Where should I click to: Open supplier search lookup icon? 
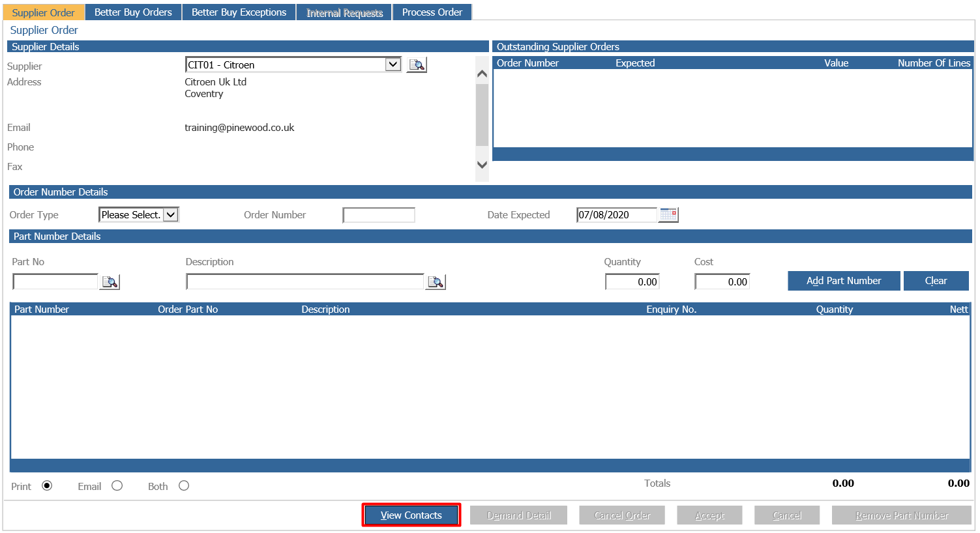click(x=417, y=65)
